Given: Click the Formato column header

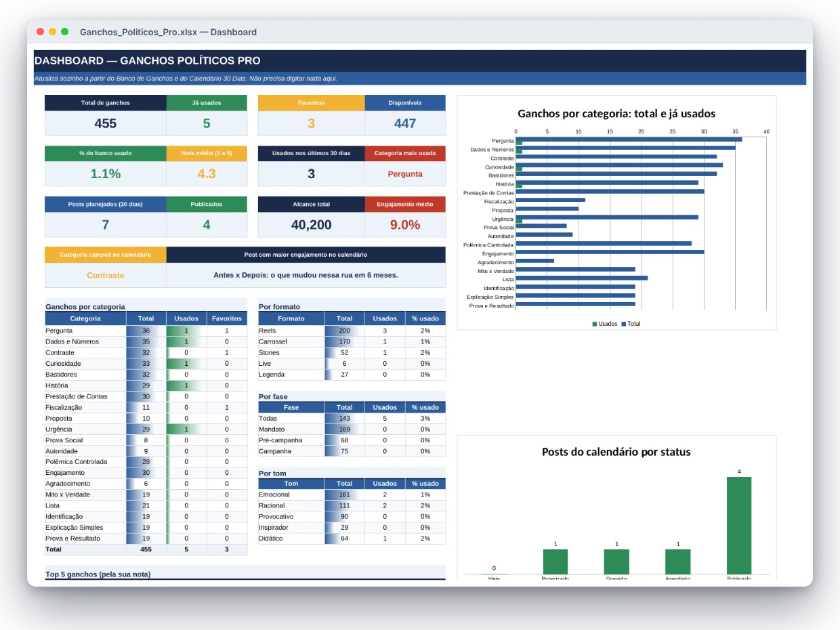Looking at the screenshot, I should point(291,318).
